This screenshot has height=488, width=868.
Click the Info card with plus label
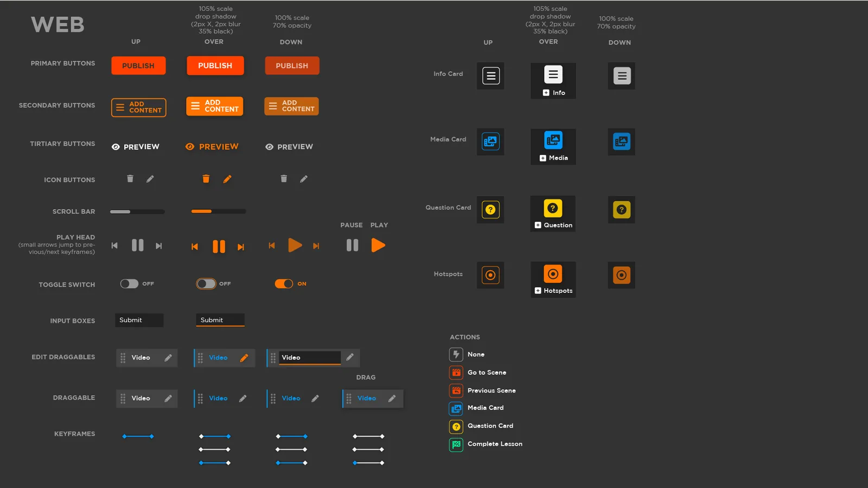pyautogui.click(x=553, y=81)
